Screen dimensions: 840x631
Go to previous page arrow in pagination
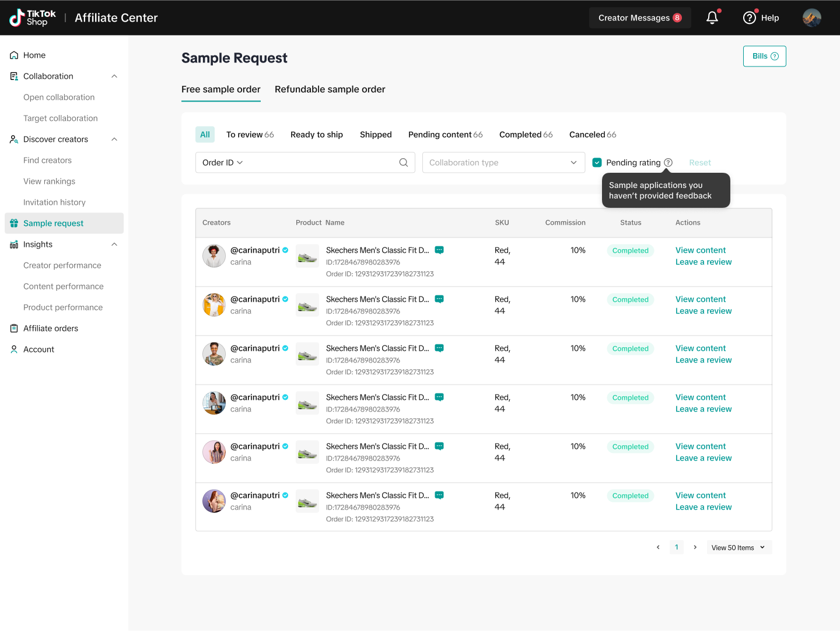click(658, 548)
